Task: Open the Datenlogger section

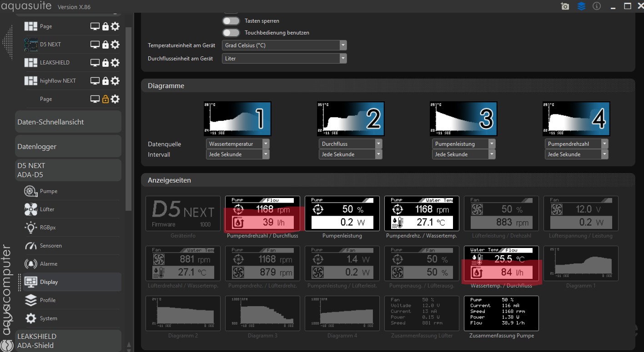Action: (68, 147)
